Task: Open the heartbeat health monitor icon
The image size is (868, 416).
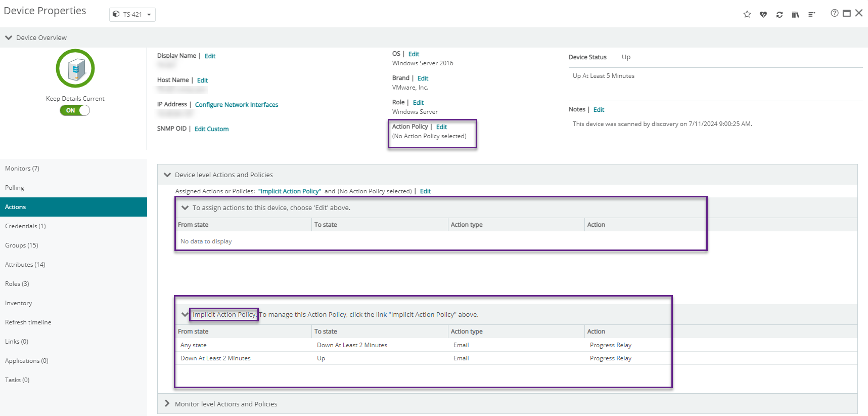Action: (763, 14)
